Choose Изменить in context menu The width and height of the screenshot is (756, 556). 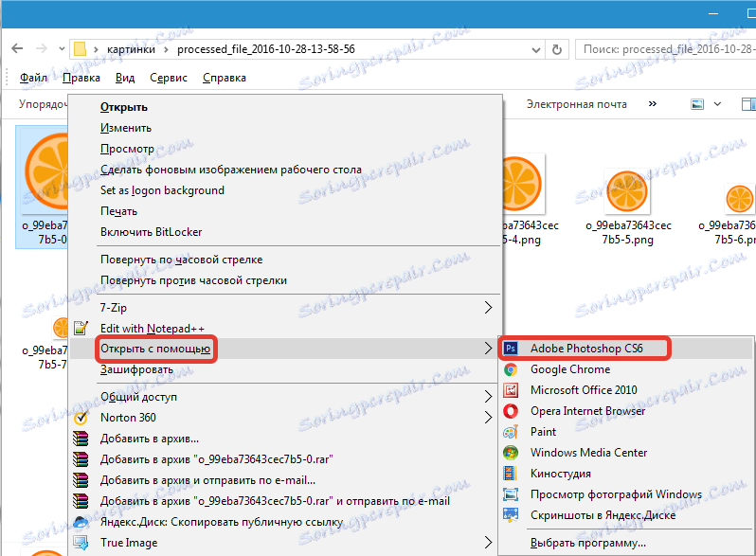tap(284, 128)
